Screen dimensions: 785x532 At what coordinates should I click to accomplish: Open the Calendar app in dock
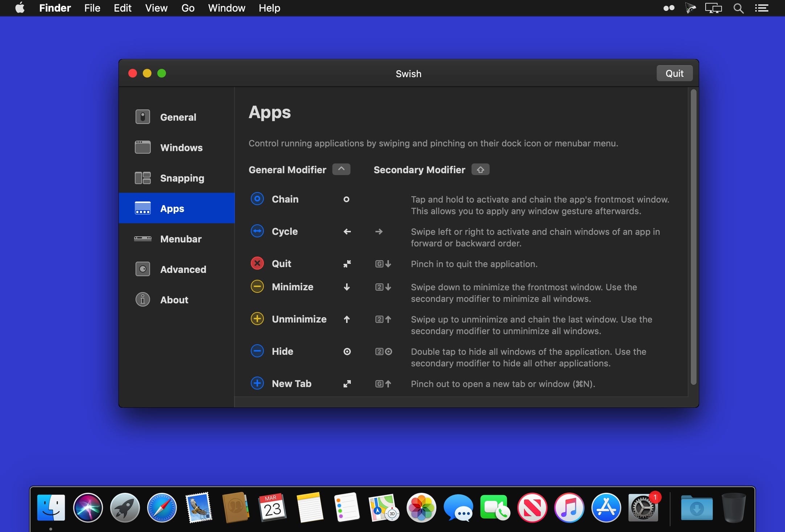point(273,507)
